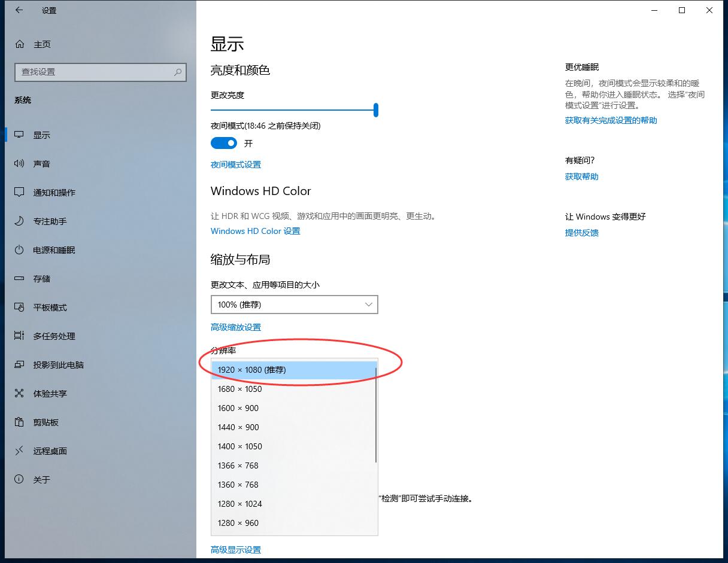
Task: Click the 高级缩放设置 link
Action: [x=236, y=327]
